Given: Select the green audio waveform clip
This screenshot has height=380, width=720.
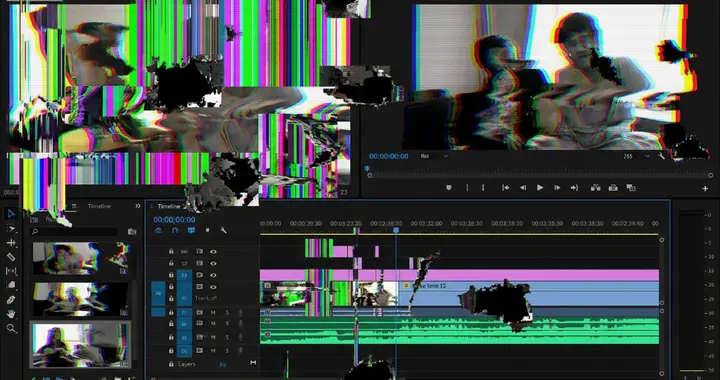Looking at the screenshot, I should tap(459, 330).
